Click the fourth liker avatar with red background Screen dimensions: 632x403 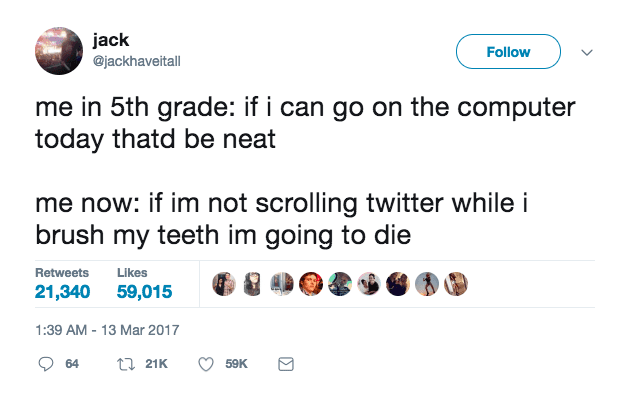(311, 285)
